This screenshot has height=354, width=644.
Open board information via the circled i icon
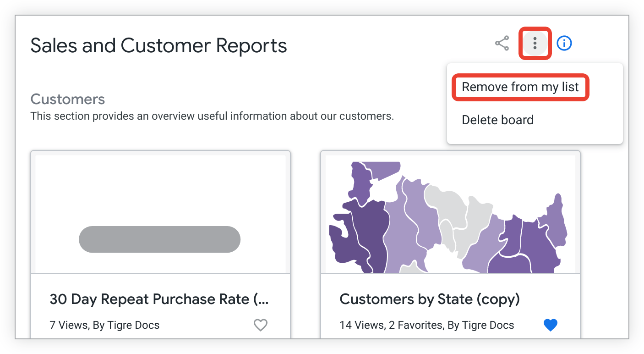click(x=564, y=43)
